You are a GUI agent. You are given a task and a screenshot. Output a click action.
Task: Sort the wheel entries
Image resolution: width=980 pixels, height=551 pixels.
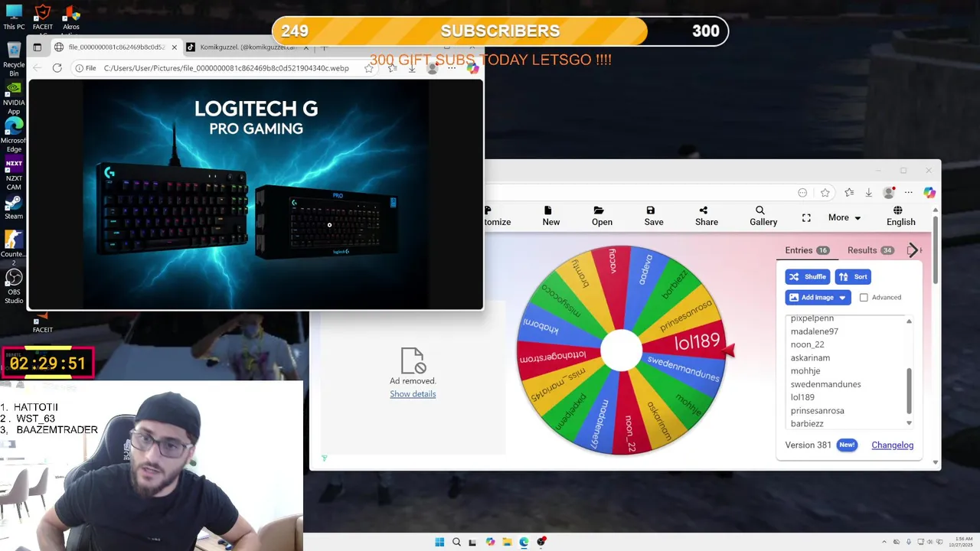(x=853, y=277)
